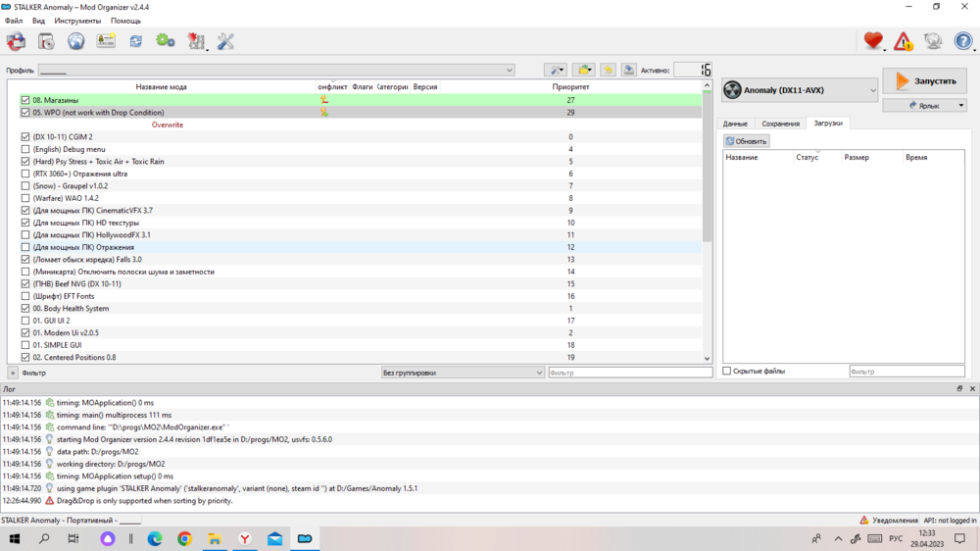Open the Ярлык shortcut dropdown
Viewport: 980px width, 551px height.
pyautogui.click(x=925, y=106)
